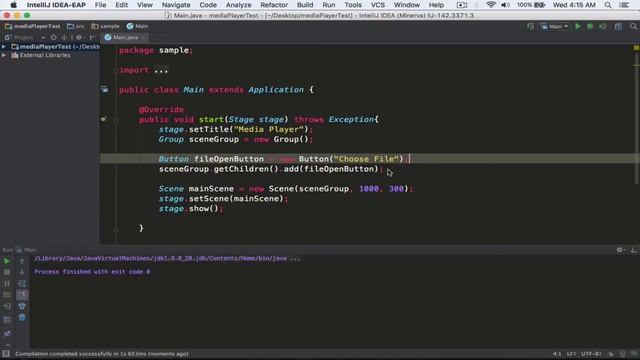This screenshot has height=360, width=640.
Task: Click the Pause output icon in Run panel
Action: coord(7,283)
